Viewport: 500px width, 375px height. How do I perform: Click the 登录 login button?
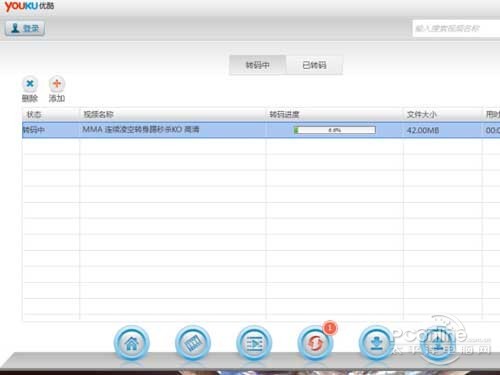pos(25,28)
